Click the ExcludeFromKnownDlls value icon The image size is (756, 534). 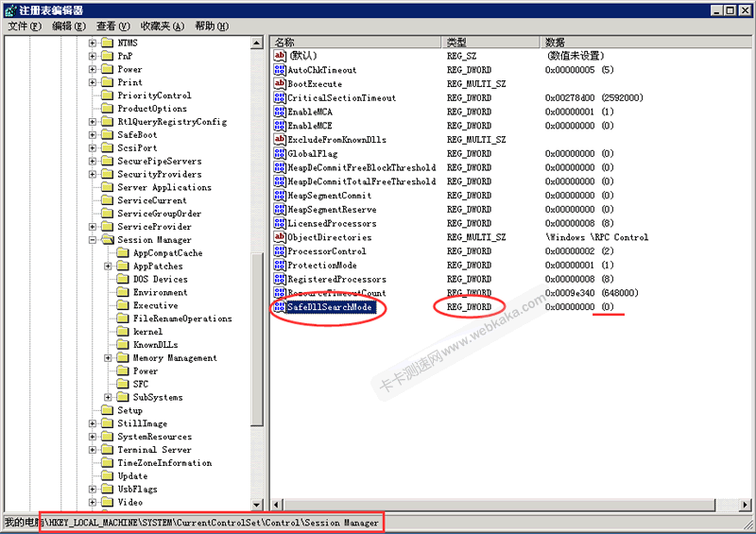[280, 140]
